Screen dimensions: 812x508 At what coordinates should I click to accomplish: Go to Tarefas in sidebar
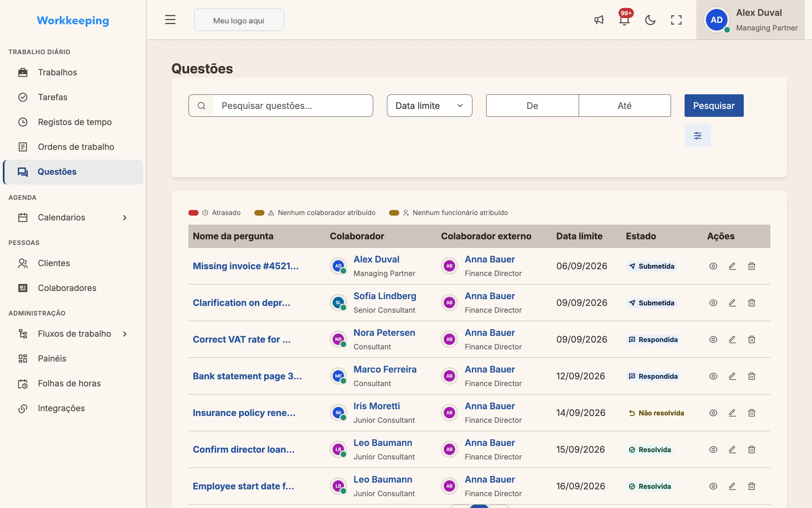point(73,97)
